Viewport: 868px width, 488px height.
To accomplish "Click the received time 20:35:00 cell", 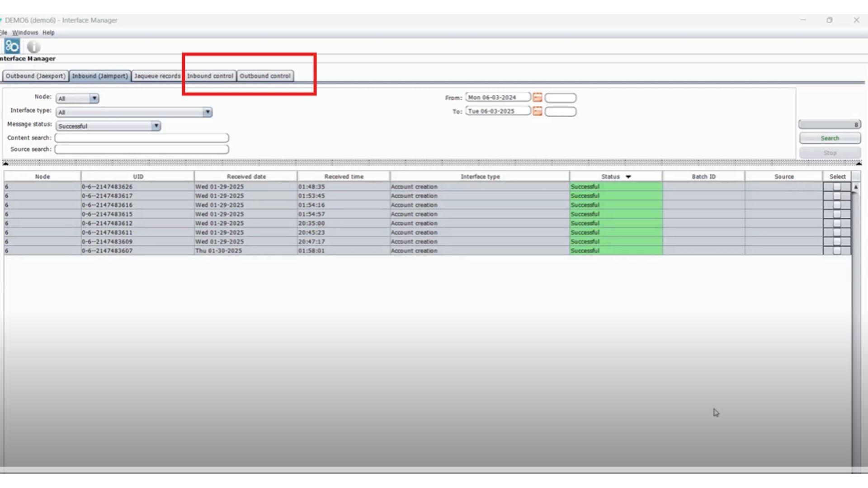I will click(x=344, y=223).
